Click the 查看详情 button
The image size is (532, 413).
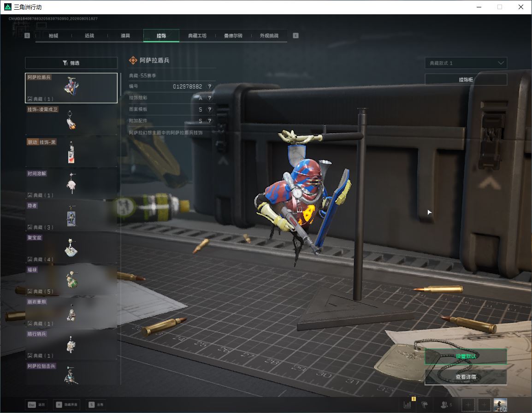[x=466, y=377]
